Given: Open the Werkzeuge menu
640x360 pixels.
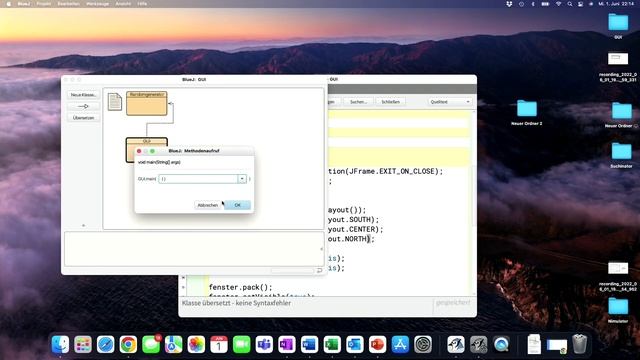Looking at the screenshot, I should click(x=98, y=4).
